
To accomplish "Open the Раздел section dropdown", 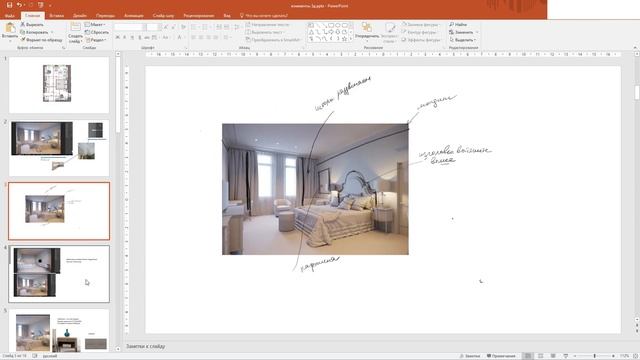I will click(x=96, y=40).
